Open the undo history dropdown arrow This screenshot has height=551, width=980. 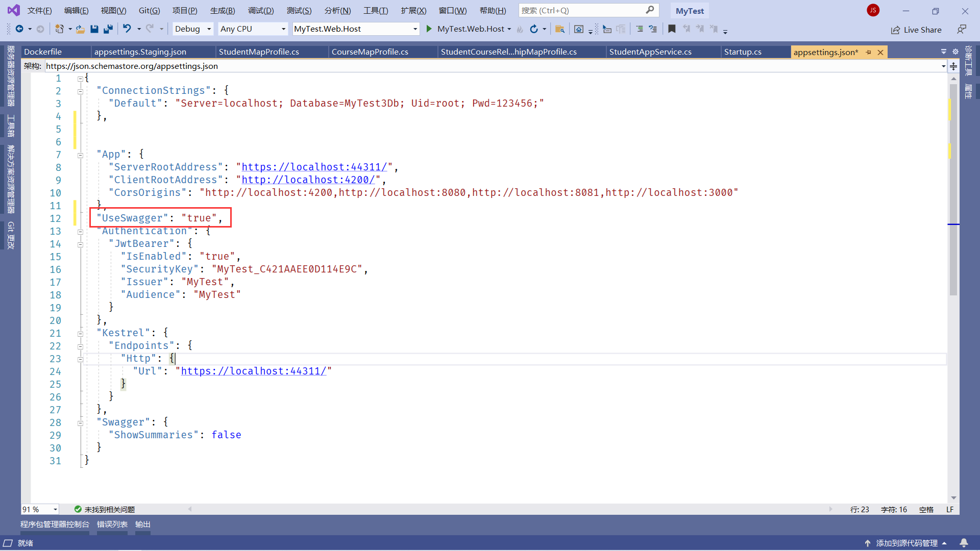point(139,29)
